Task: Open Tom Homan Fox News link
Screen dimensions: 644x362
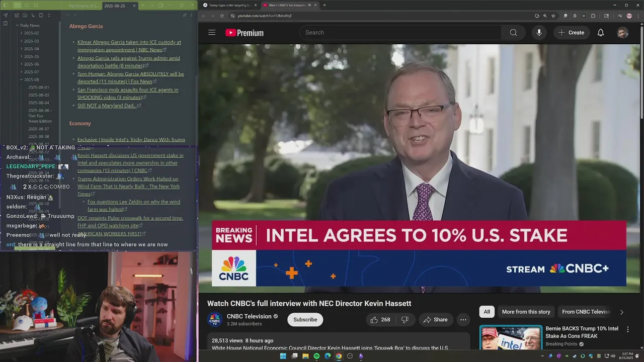Action: pos(131,77)
